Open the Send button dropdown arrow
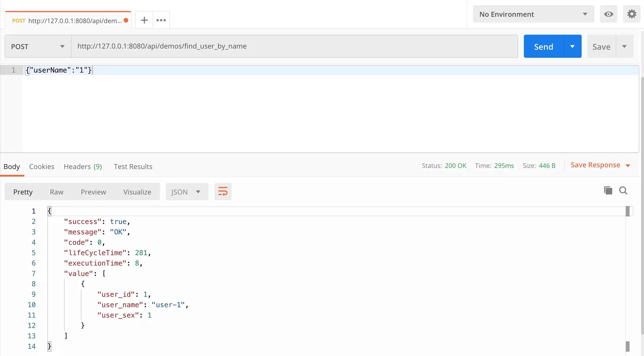The height and width of the screenshot is (356, 644). pyautogui.click(x=572, y=47)
